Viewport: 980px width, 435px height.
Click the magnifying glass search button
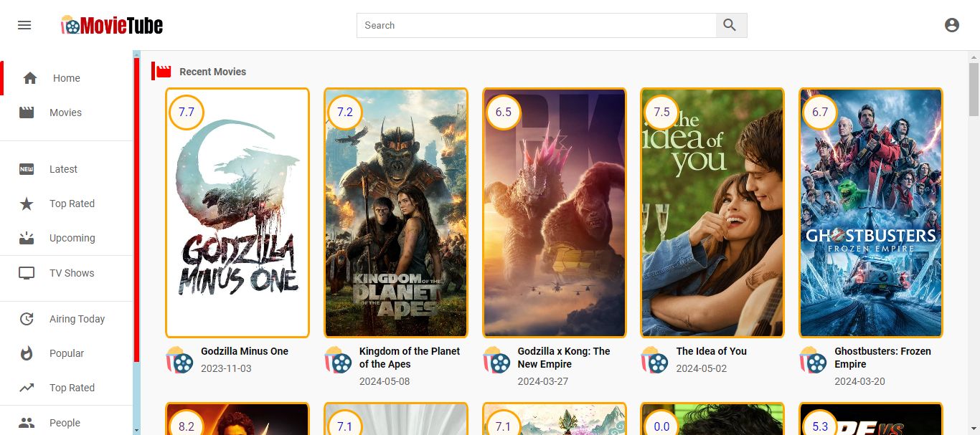tap(730, 25)
